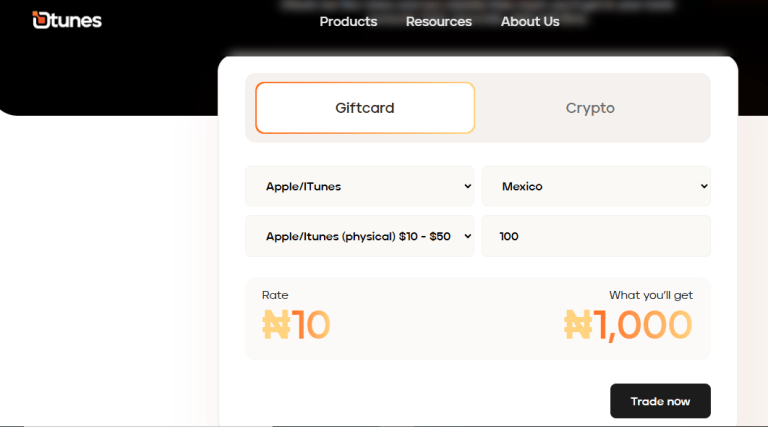The width and height of the screenshot is (768, 427).
Task: Click the amount field showing 100
Action: coord(596,237)
